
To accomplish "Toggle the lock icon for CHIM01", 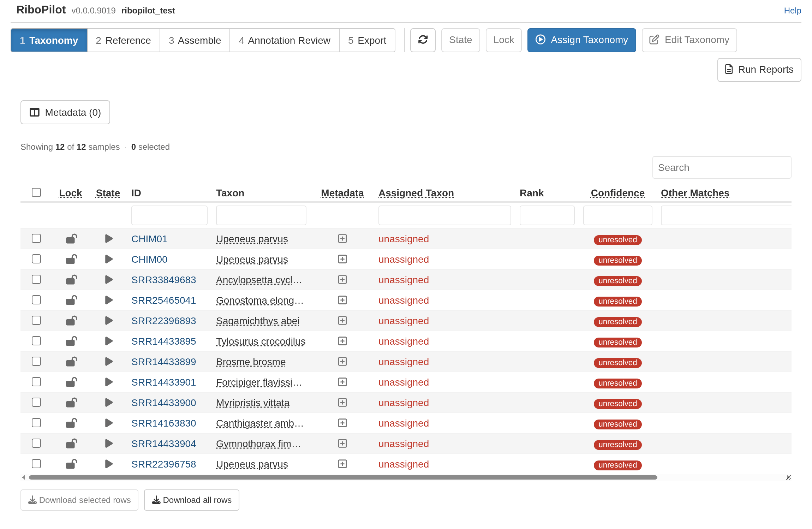I will pyautogui.click(x=71, y=239).
